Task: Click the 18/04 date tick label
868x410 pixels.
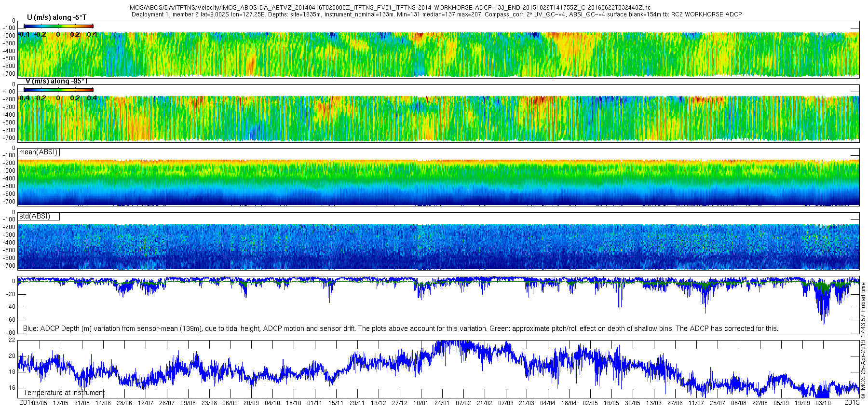Action: coord(569,403)
